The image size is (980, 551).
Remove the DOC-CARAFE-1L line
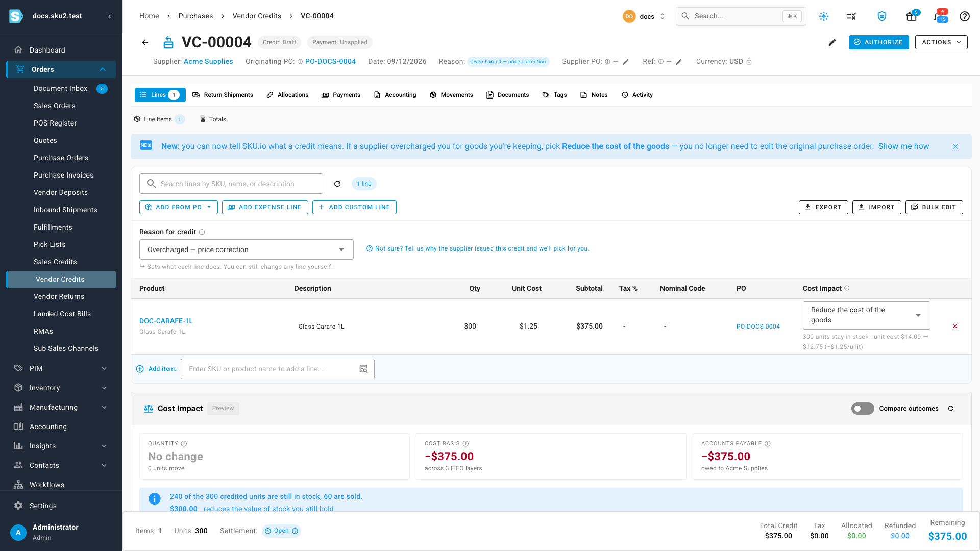coord(955,327)
